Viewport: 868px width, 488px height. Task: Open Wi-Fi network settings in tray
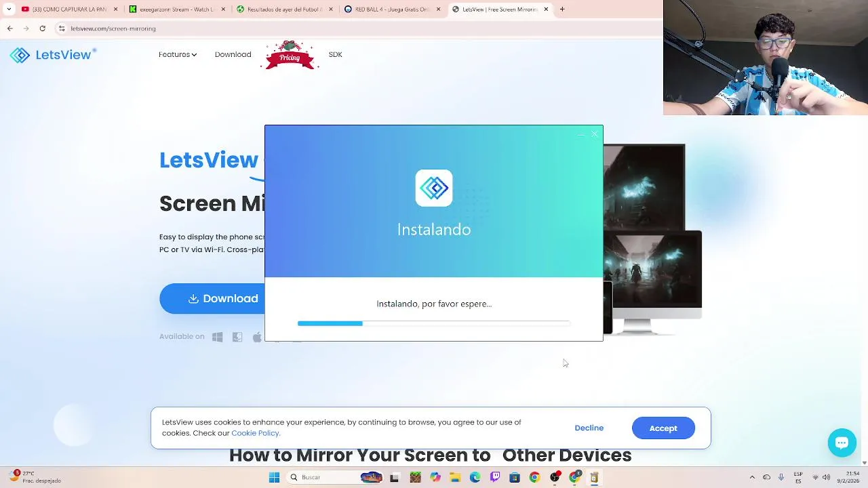pos(816,477)
